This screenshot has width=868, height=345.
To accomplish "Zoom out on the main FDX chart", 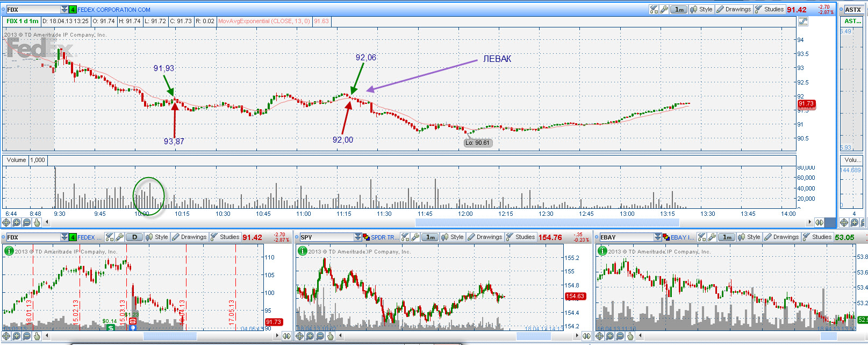I will 26,222.
